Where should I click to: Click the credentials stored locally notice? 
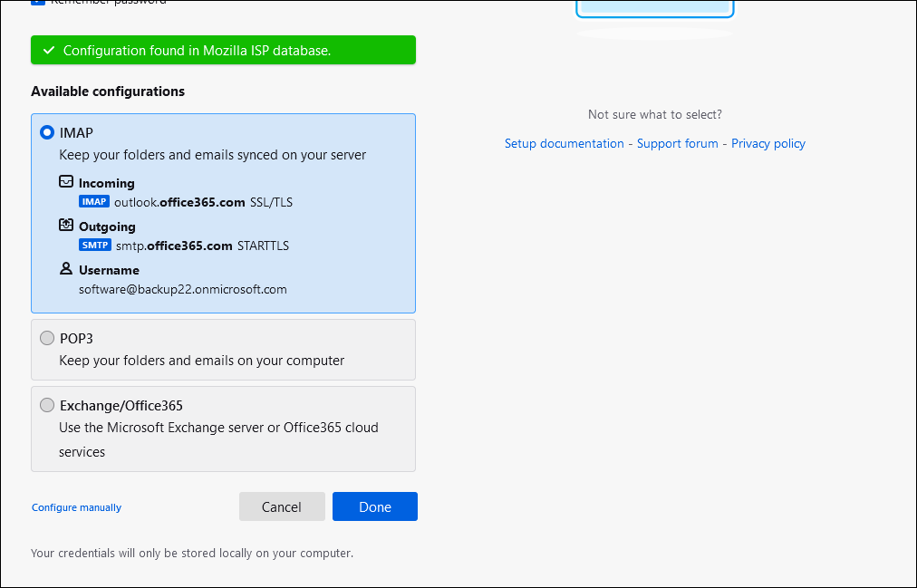[x=192, y=553]
